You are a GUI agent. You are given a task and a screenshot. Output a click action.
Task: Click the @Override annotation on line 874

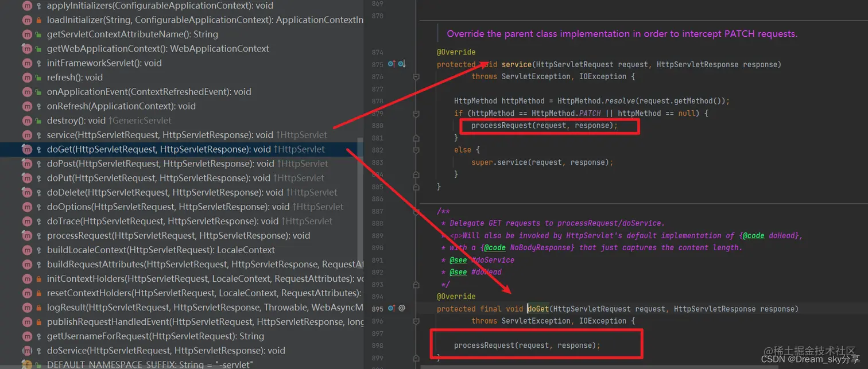click(x=456, y=52)
